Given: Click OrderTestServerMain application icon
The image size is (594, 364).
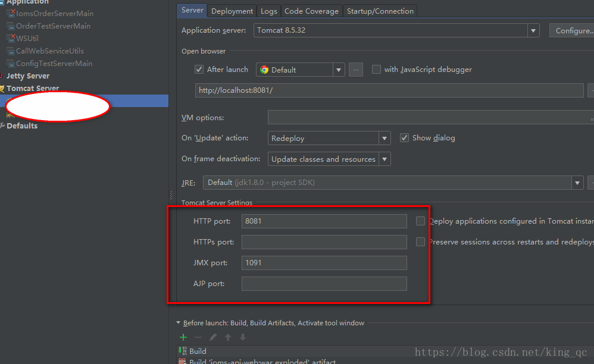Looking at the screenshot, I should [x=11, y=26].
